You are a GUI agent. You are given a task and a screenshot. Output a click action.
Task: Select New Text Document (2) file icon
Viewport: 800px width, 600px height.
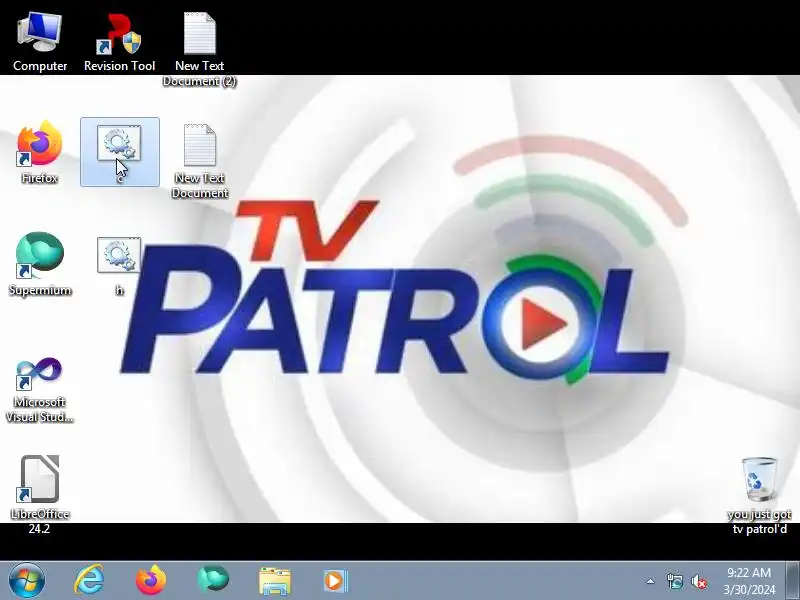click(199, 48)
